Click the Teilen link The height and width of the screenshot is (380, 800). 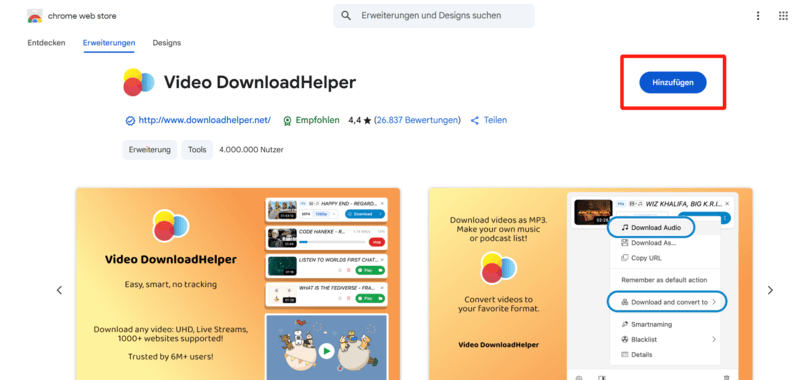coord(495,120)
